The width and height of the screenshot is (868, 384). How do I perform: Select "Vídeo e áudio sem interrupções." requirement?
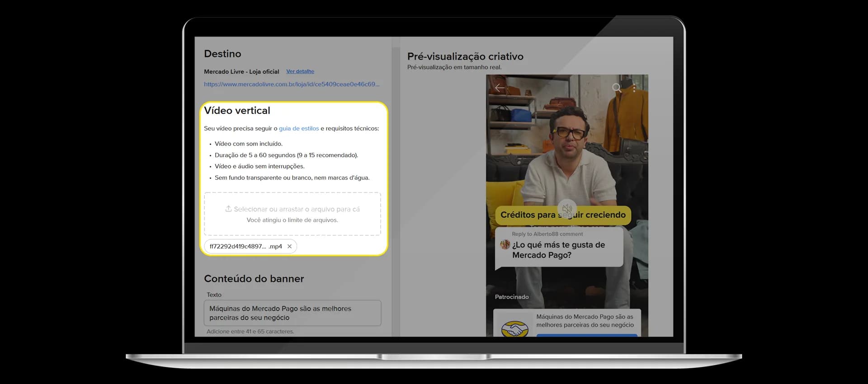[x=259, y=166]
